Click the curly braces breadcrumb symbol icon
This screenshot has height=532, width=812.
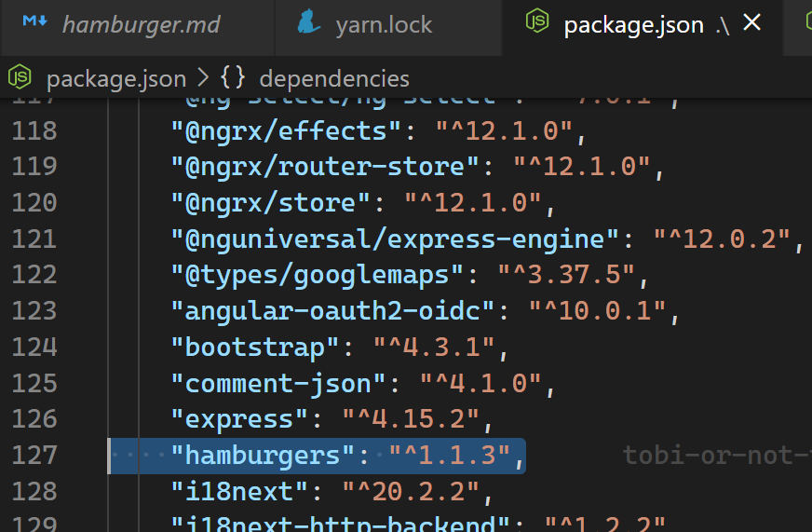point(233,78)
